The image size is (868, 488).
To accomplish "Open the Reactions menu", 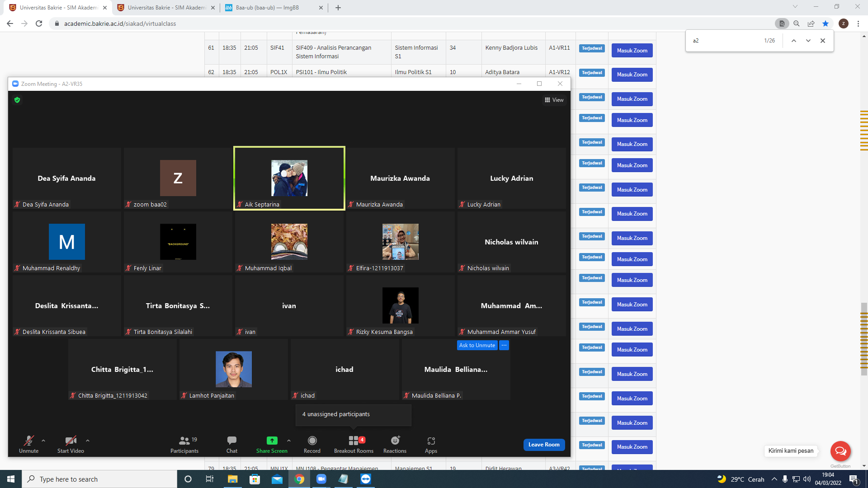I will 395,444.
